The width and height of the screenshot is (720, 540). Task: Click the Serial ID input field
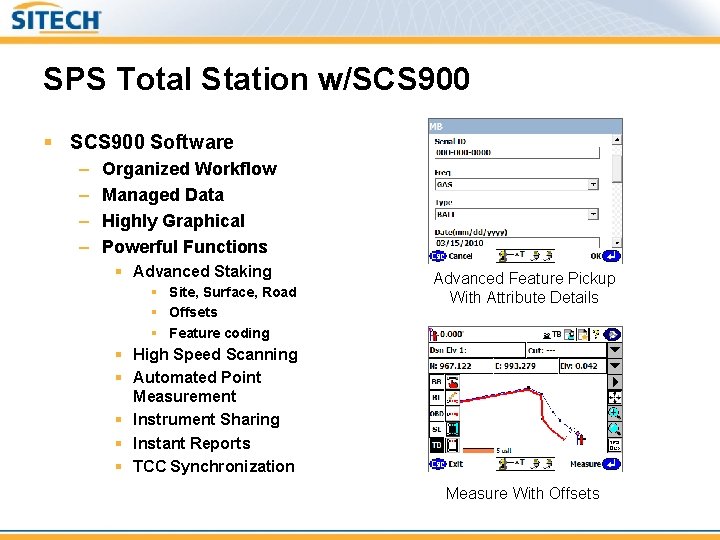[517, 152]
